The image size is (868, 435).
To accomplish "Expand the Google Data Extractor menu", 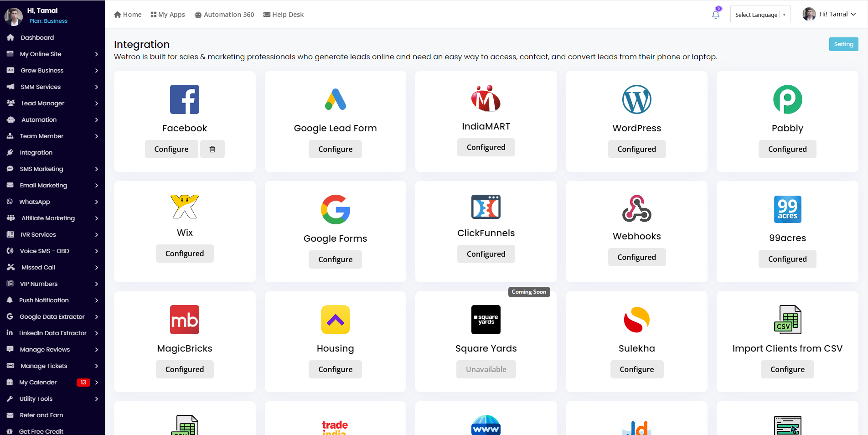I will point(52,316).
